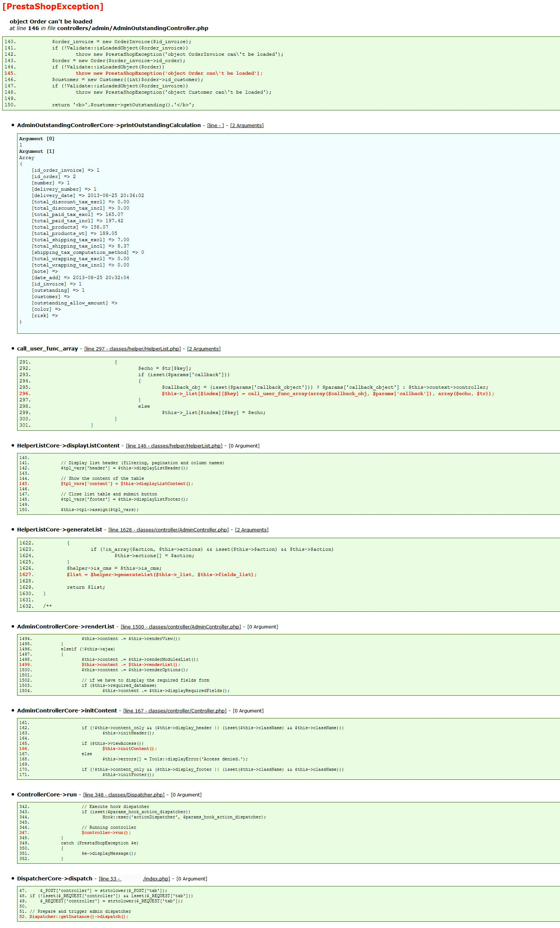Click ControllerCore->run trace title
Screen dimensions: 560x928
click(x=47, y=794)
